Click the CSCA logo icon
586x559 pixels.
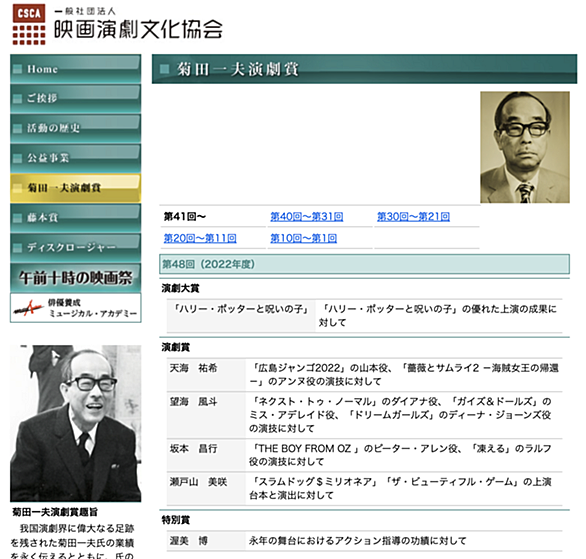(29, 25)
